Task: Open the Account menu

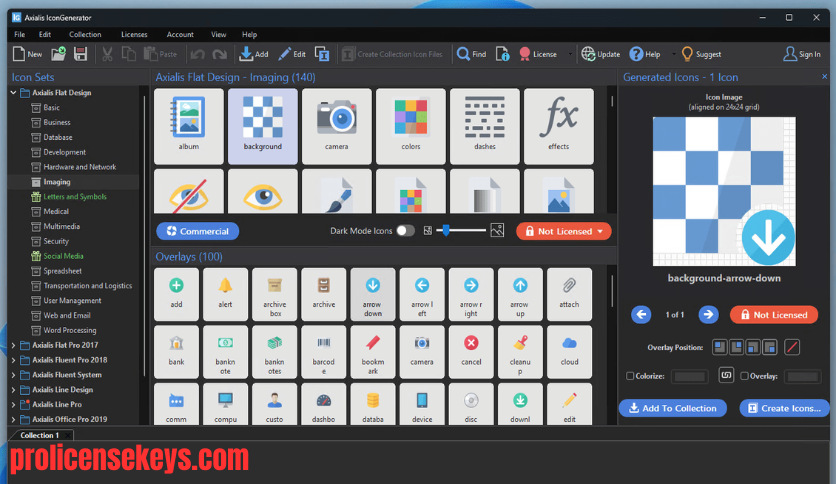Action: coord(180,34)
